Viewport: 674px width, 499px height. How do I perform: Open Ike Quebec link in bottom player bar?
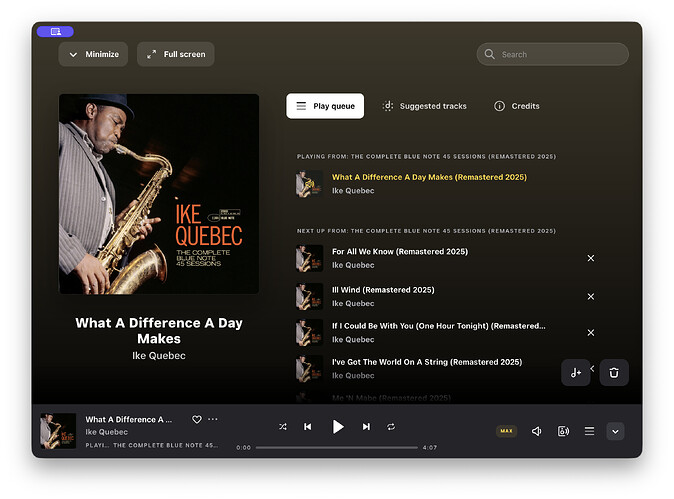coord(107,432)
